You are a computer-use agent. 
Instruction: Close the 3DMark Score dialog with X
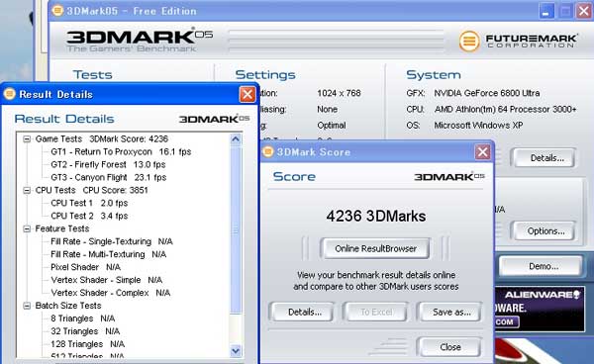coord(483,152)
